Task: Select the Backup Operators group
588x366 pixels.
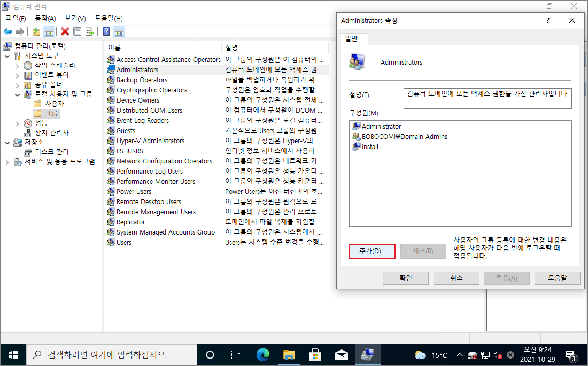Action: (x=137, y=80)
